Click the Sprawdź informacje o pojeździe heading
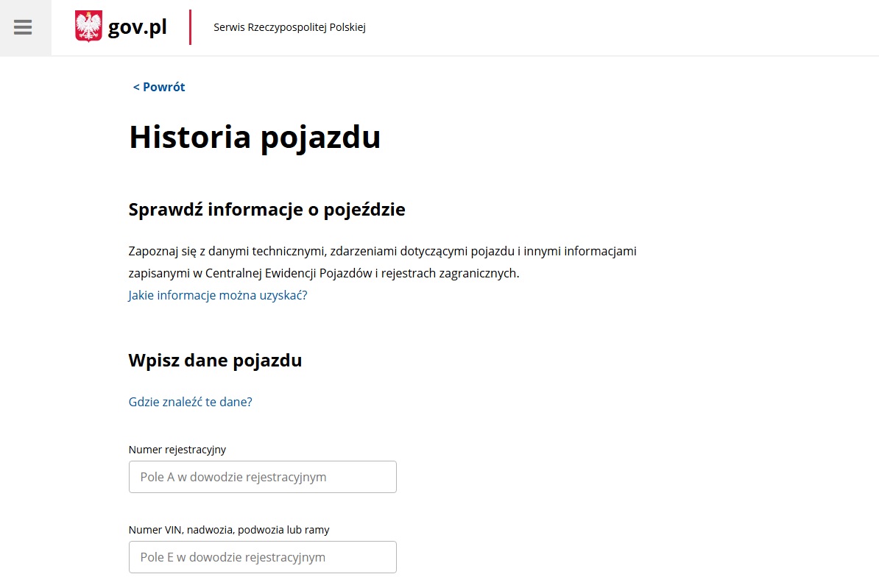The width and height of the screenshot is (879, 588). [x=266, y=210]
